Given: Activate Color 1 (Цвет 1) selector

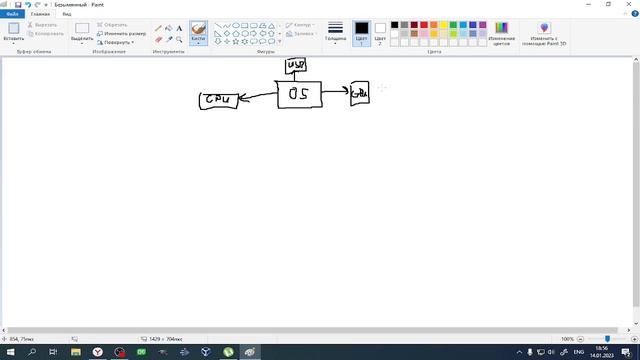Looking at the screenshot, I should point(362,33).
